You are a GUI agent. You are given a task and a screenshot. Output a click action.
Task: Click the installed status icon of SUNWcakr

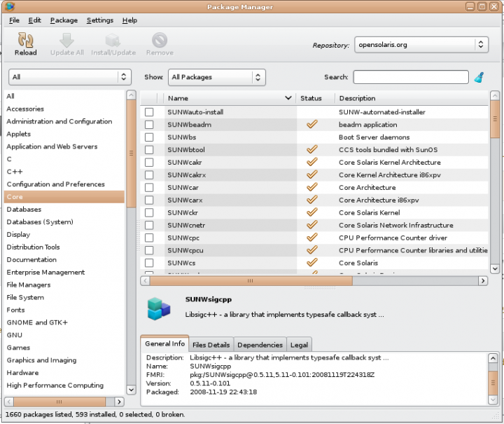311,162
